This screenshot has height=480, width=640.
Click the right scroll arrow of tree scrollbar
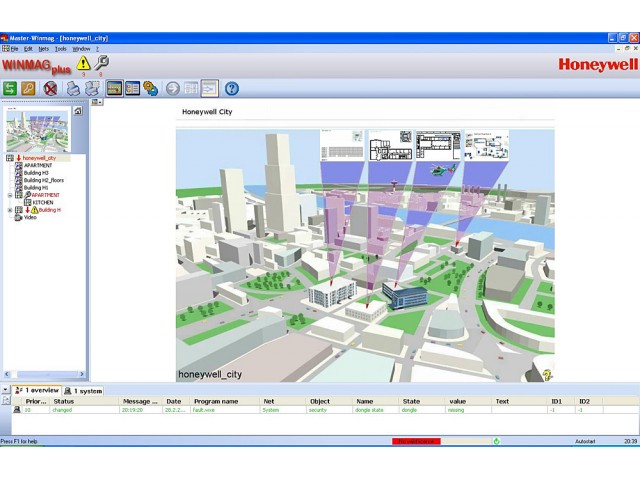pyautogui.click(x=82, y=374)
